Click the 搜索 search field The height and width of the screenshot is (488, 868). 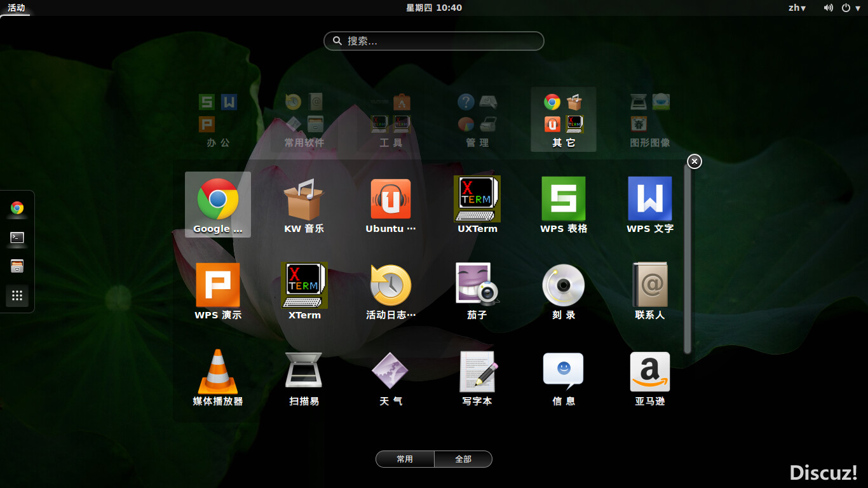434,41
